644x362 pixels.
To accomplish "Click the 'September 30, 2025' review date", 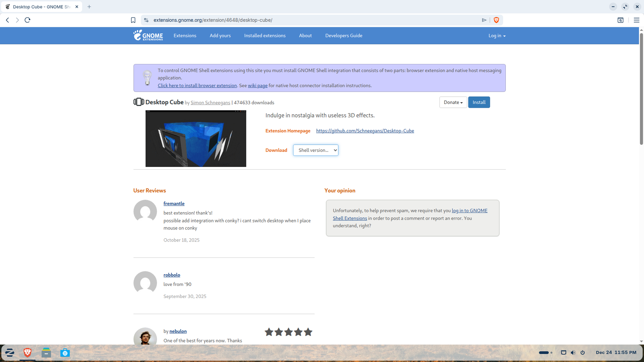I will (x=185, y=296).
